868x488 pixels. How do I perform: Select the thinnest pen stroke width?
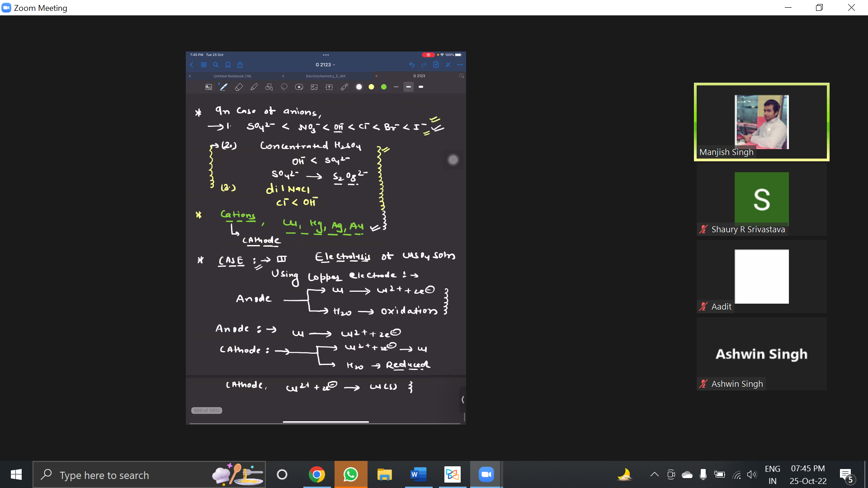pos(396,87)
